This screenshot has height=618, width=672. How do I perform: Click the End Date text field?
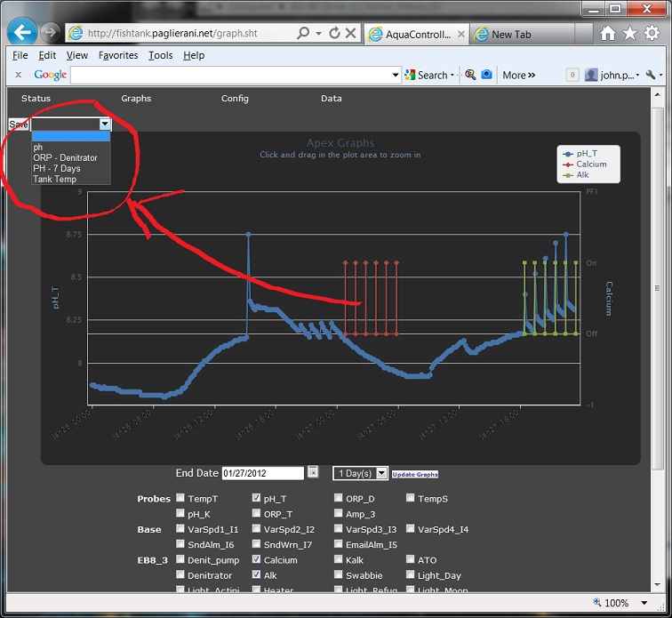262,473
